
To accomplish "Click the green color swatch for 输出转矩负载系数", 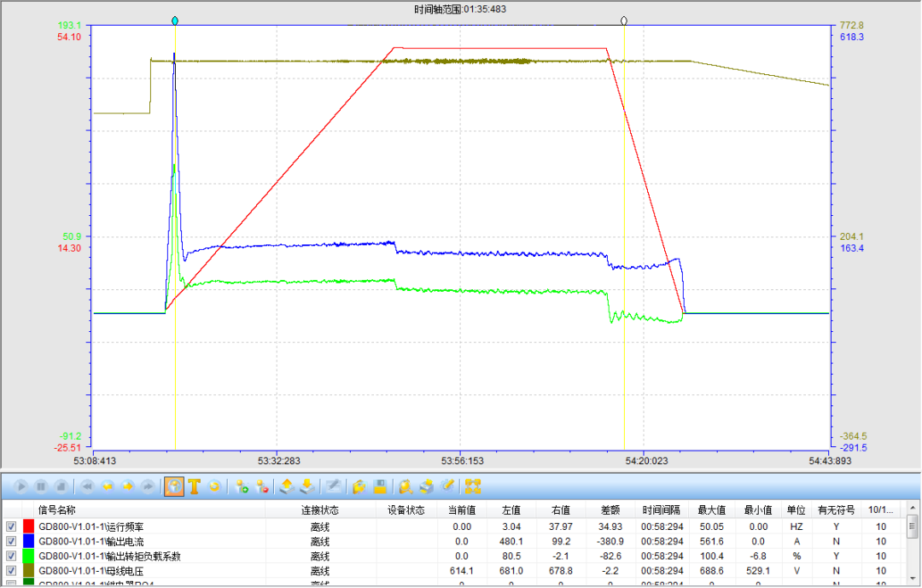I will 28,556.
